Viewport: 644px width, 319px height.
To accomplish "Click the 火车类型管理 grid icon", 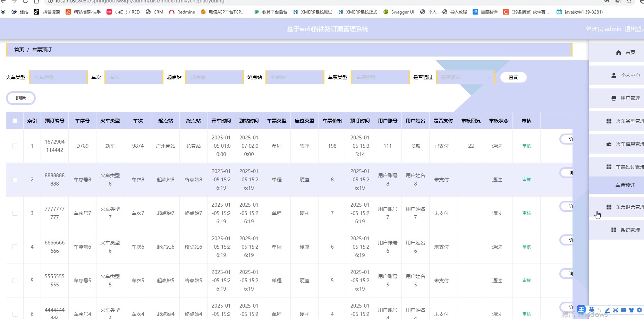I will (609, 121).
